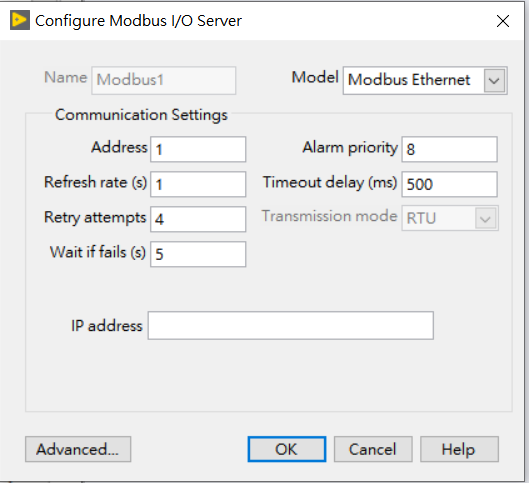Image resolution: width=529 pixels, height=483 pixels.
Task: Click the Address input field
Action: [x=198, y=149]
